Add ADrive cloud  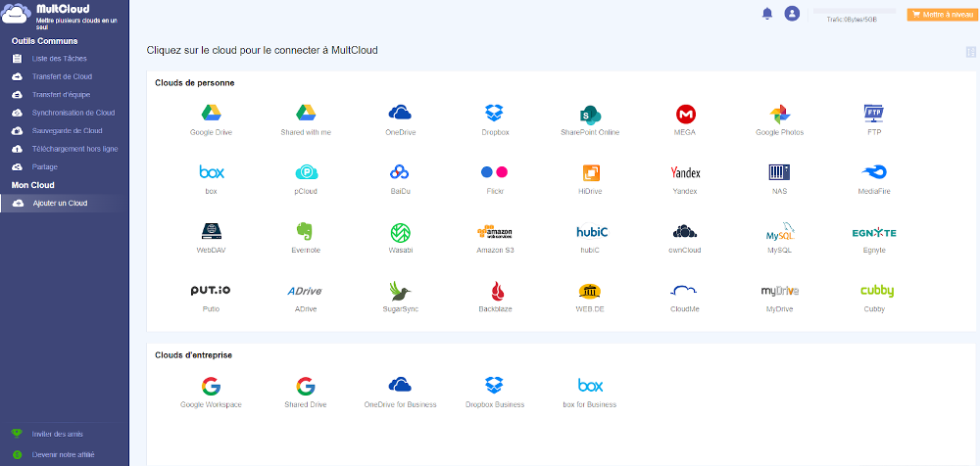point(305,298)
